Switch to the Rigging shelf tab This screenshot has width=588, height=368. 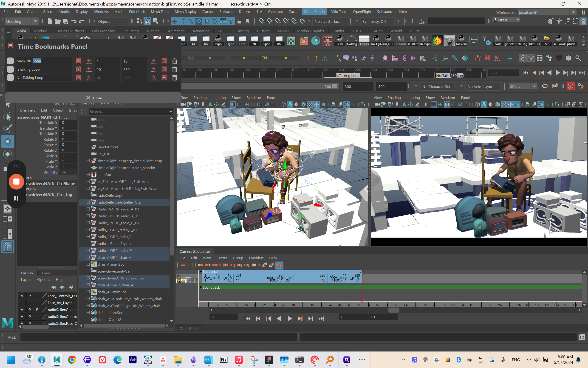pos(153,31)
